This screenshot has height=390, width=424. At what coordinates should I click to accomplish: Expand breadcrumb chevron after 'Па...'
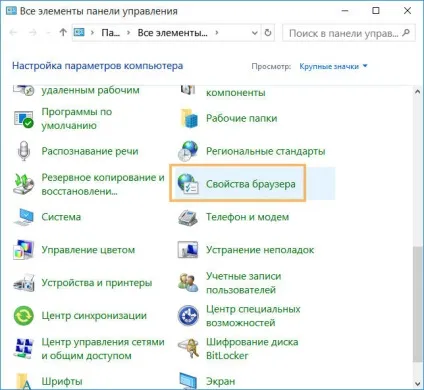click(x=129, y=33)
